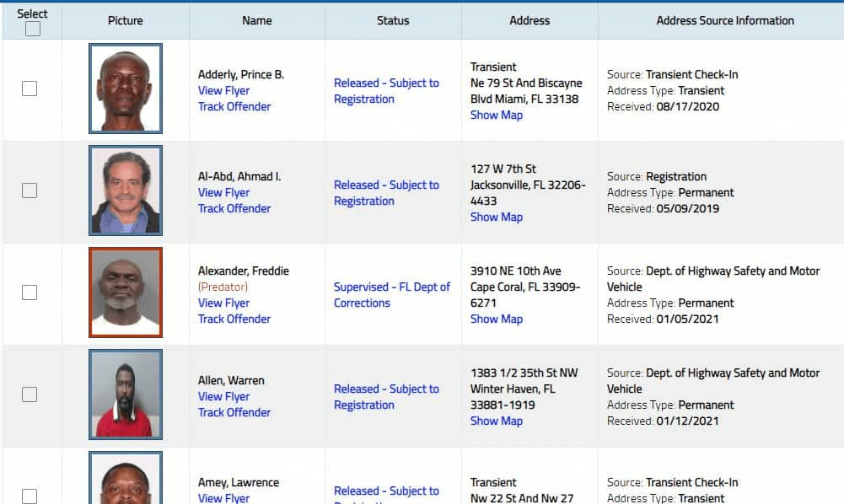Toggle the checkbox in Alexander, Freddie row
This screenshot has width=844, height=504.
[30, 292]
